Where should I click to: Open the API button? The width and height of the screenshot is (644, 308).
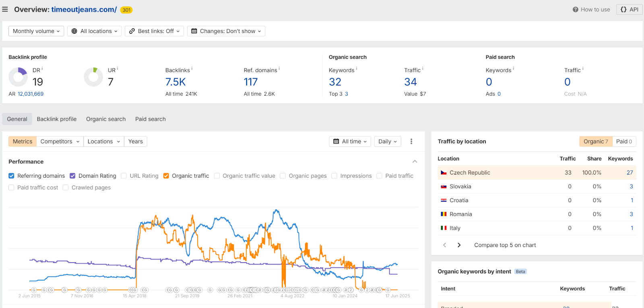tap(630, 10)
